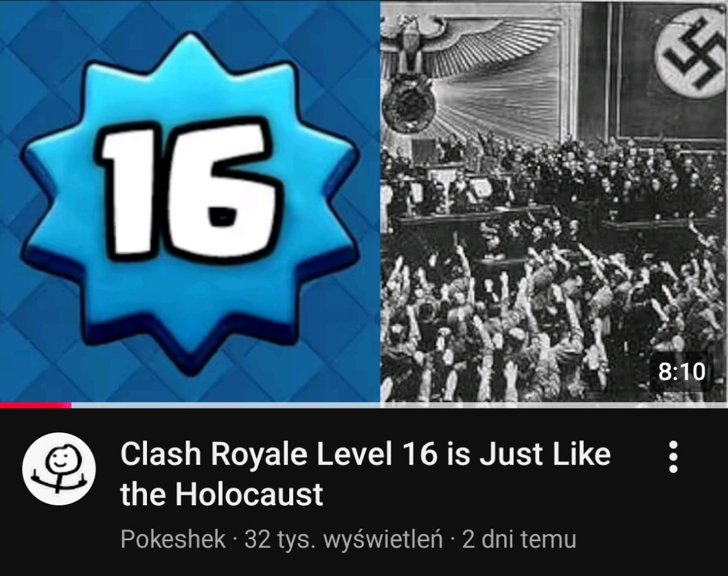Open the video from the left thumbnail half
Viewport: 728px width, 576px height.
click(x=190, y=201)
